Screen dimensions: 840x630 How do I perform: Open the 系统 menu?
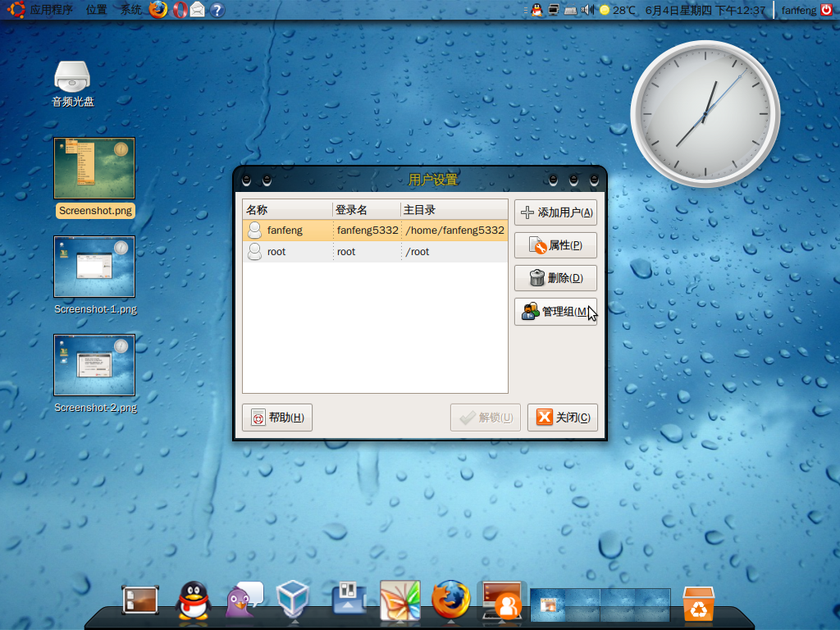point(130,10)
